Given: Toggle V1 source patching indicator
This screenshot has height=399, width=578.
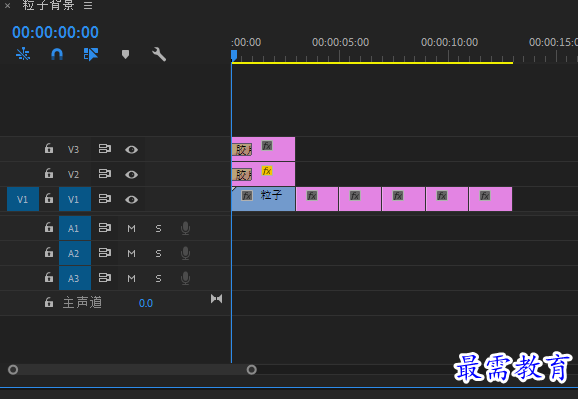Looking at the screenshot, I should [x=23, y=199].
